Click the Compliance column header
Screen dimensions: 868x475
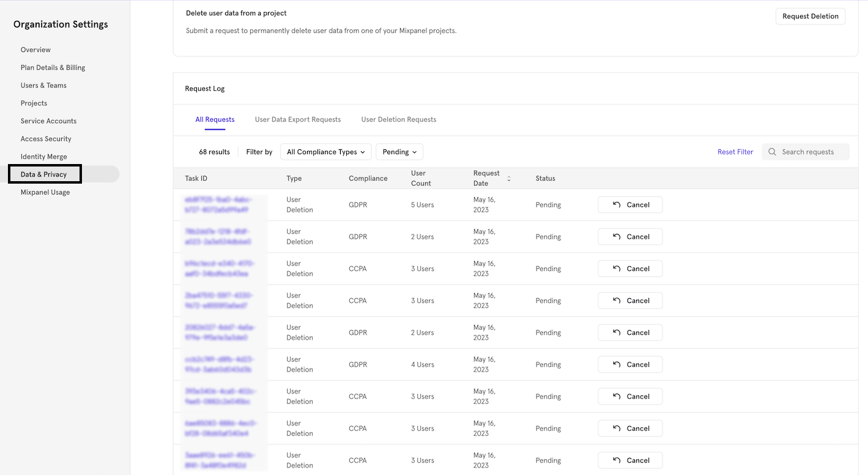click(x=368, y=179)
